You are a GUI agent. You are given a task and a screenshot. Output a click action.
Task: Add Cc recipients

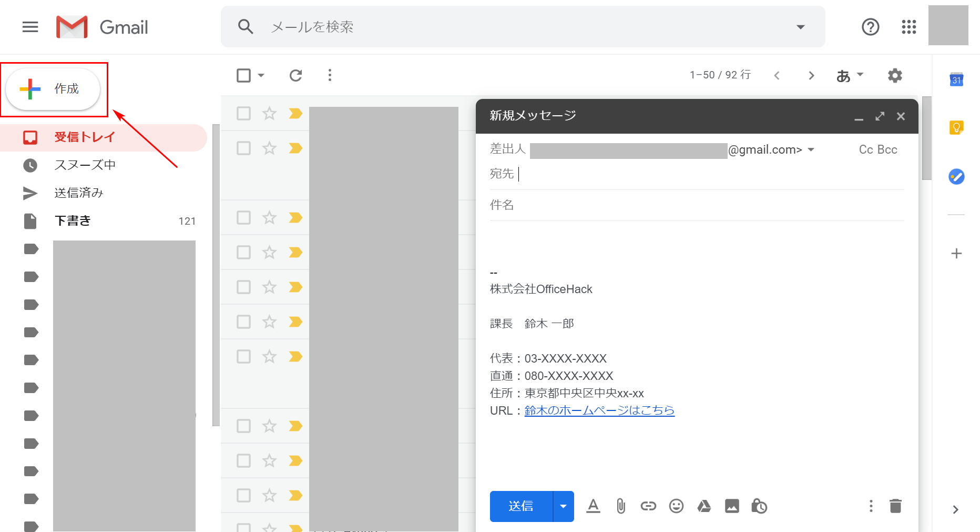866,149
